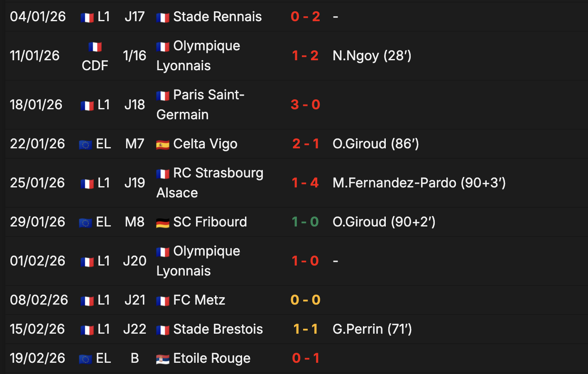Click scorer O.Giroud (86') entry

pyautogui.click(x=376, y=144)
